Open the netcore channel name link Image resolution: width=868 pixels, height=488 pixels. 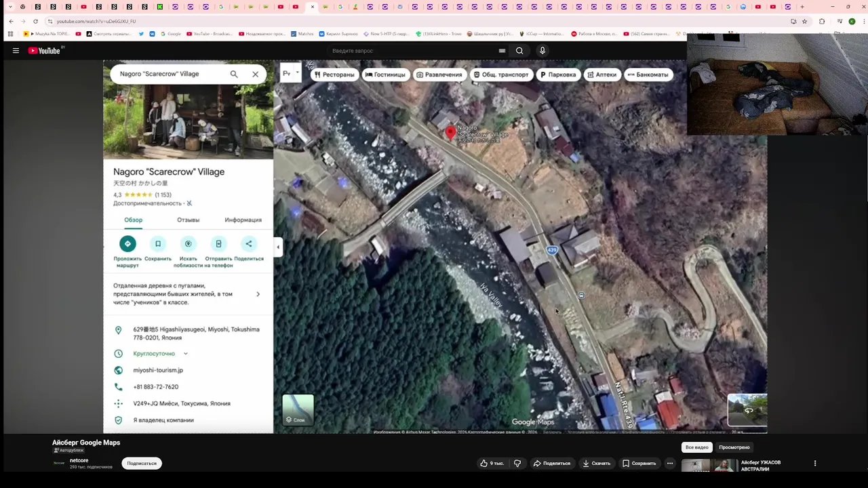79,461
